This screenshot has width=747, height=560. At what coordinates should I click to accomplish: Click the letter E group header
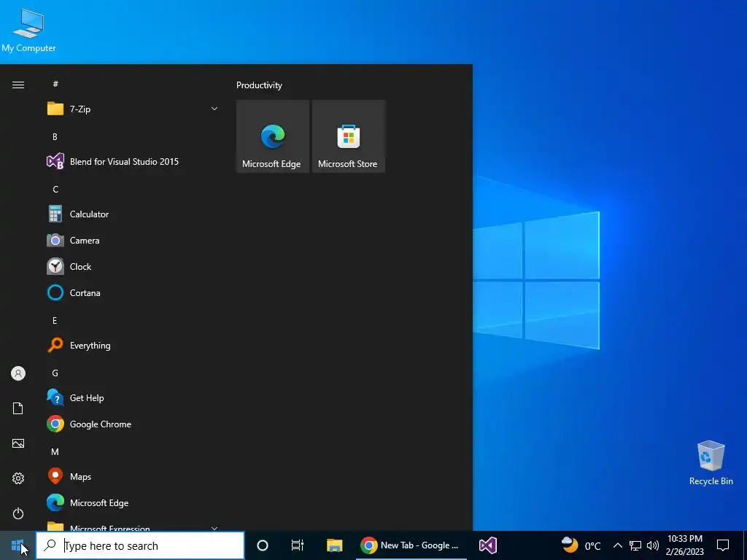(x=55, y=321)
